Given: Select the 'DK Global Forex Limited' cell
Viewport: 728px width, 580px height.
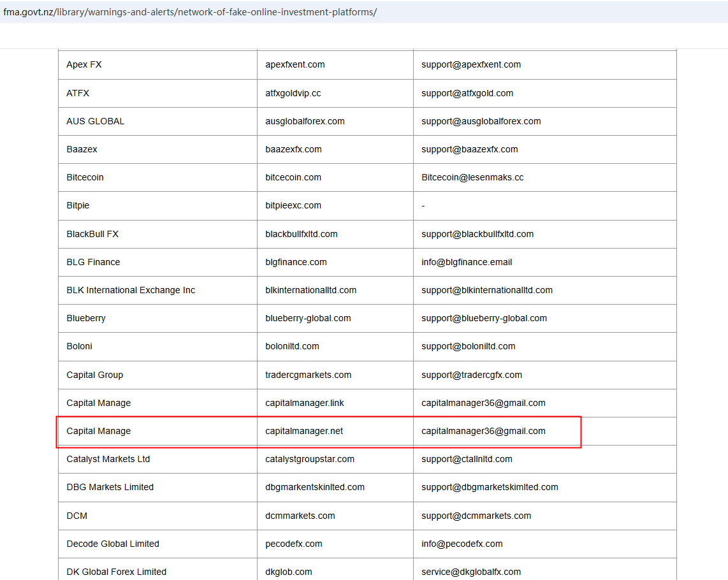Looking at the screenshot, I should (158, 569).
